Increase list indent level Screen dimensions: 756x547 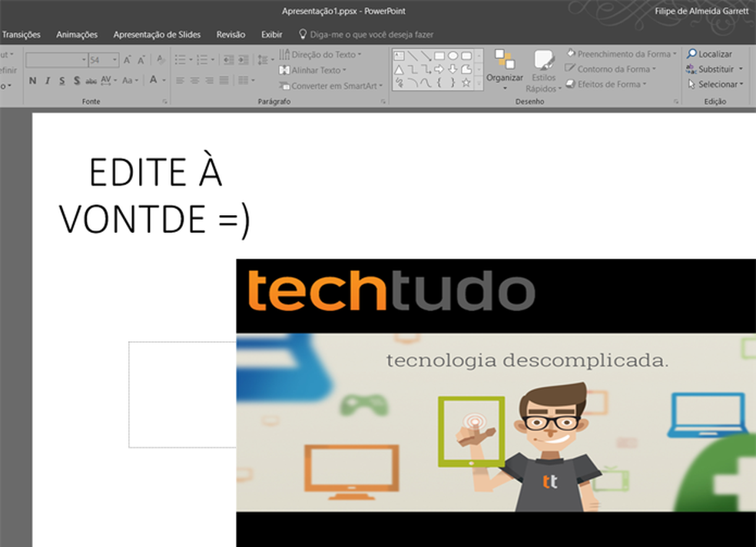(244, 60)
